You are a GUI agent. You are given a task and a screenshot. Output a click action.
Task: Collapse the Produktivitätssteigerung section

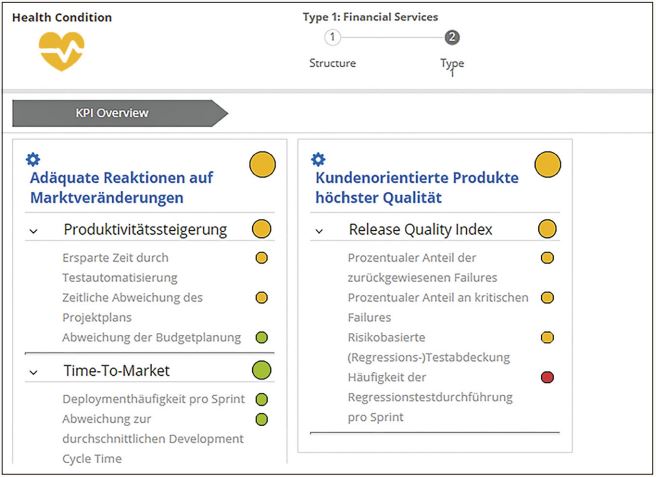33,230
